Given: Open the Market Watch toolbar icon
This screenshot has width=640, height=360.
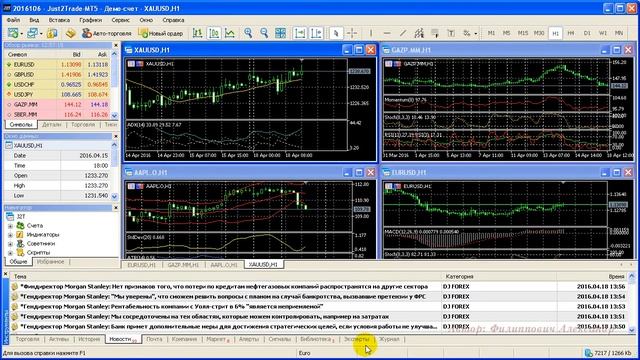Looking at the screenshot, I should point(52,33).
